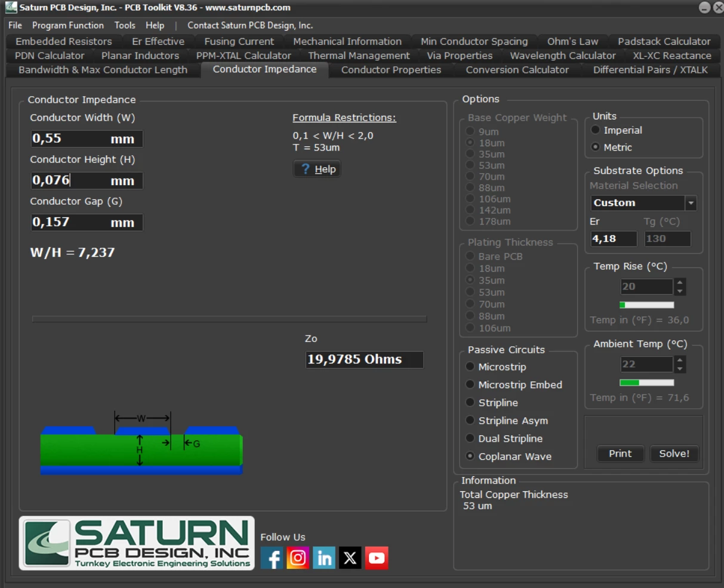Click Contact Saturn PCB Design, Inc. menu
This screenshot has width=724, height=588.
pos(250,25)
